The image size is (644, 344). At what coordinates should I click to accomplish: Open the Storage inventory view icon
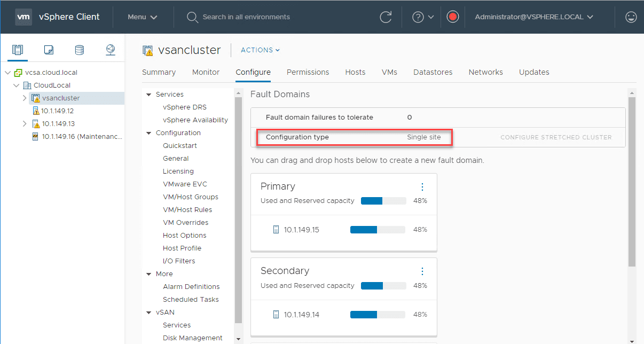pyautogui.click(x=79, y=50)
